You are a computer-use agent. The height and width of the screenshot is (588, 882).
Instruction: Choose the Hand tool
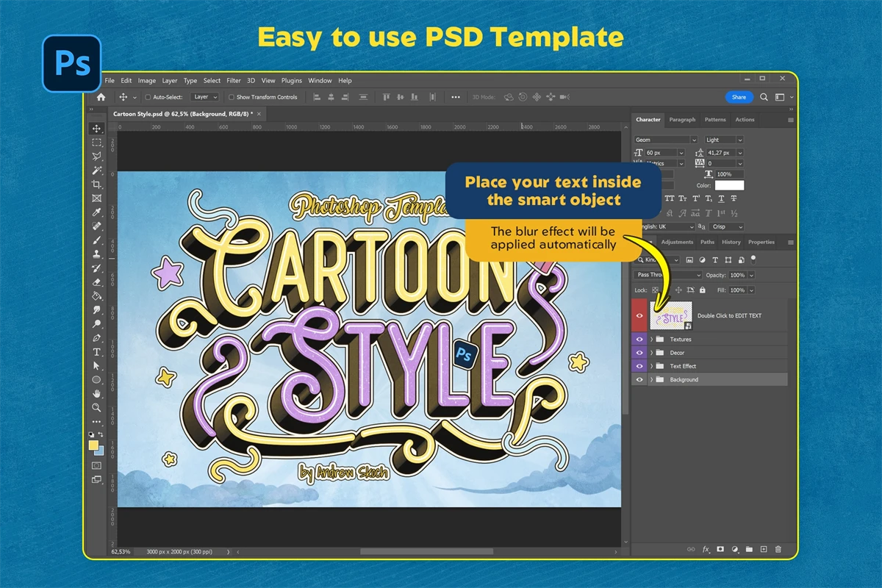[96, 394]
